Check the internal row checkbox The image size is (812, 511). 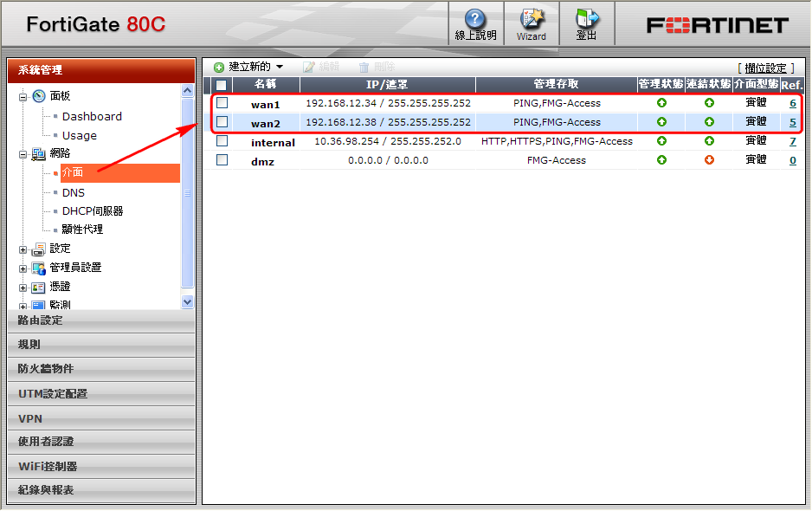click(x=222, y=140)
